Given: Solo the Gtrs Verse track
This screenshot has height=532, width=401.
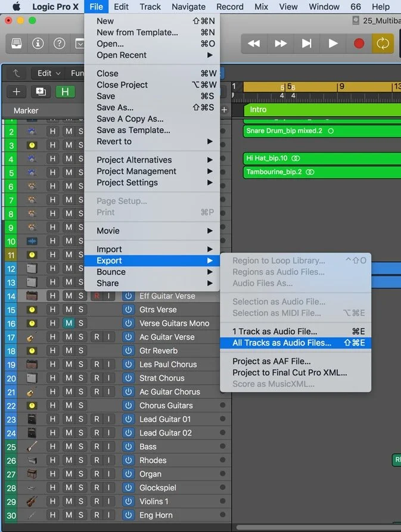Looking at the screenshot, I should pyautogui.click(x=81, y=309).
